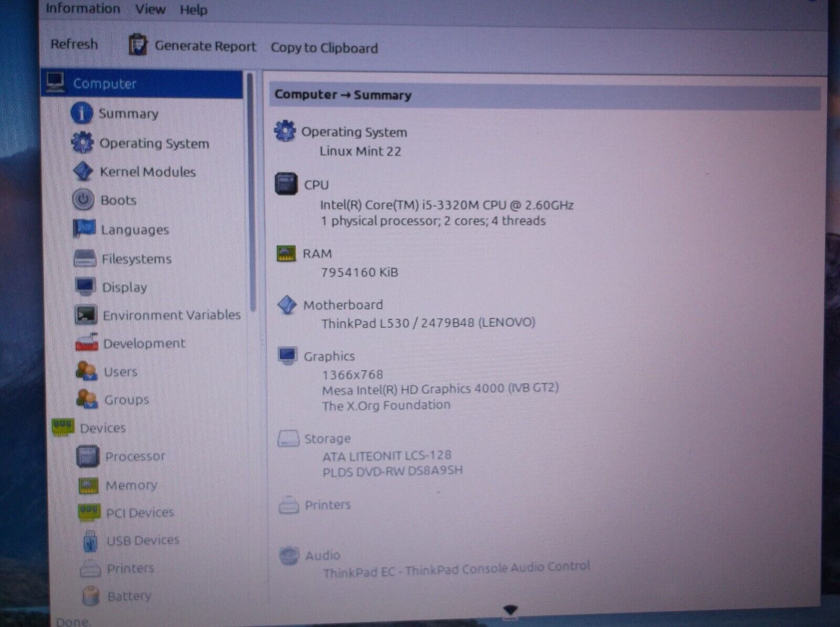Click the Languages flag icon
Screen dimensions: 840x627
(84, 229)
